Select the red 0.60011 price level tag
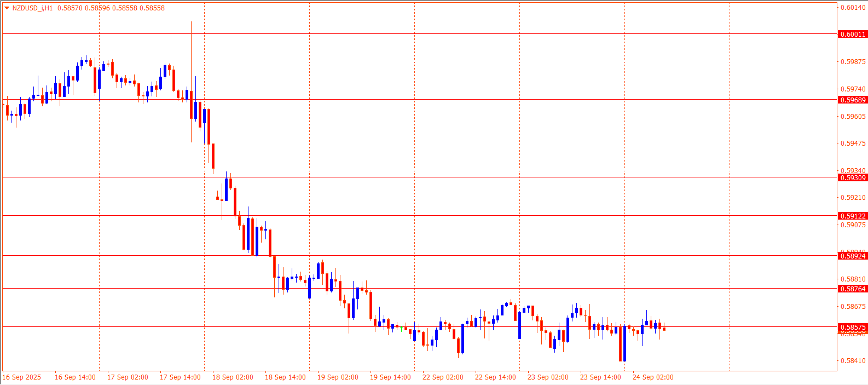This screenshot has width=868, height=385. (x=853, y=35)
